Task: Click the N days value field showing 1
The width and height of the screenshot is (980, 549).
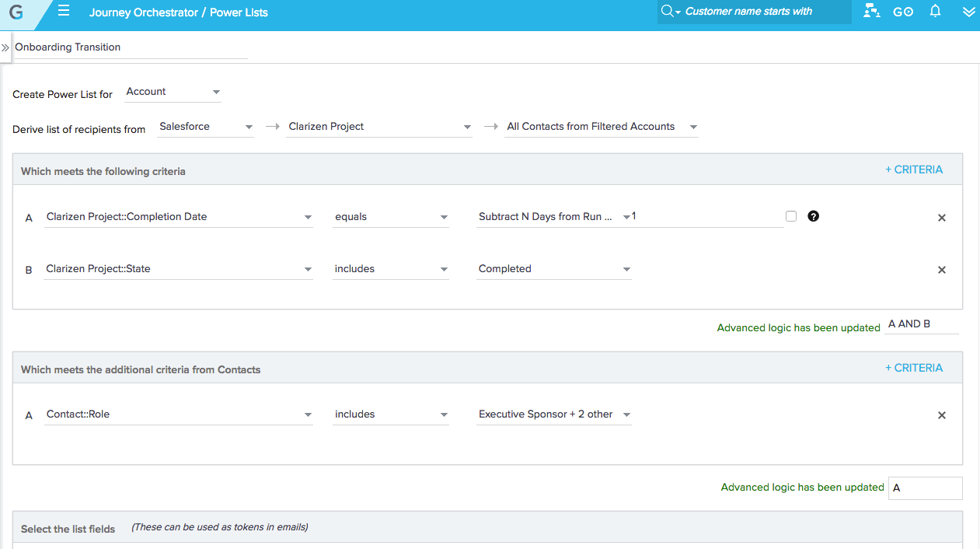Action: coord(707,217)
